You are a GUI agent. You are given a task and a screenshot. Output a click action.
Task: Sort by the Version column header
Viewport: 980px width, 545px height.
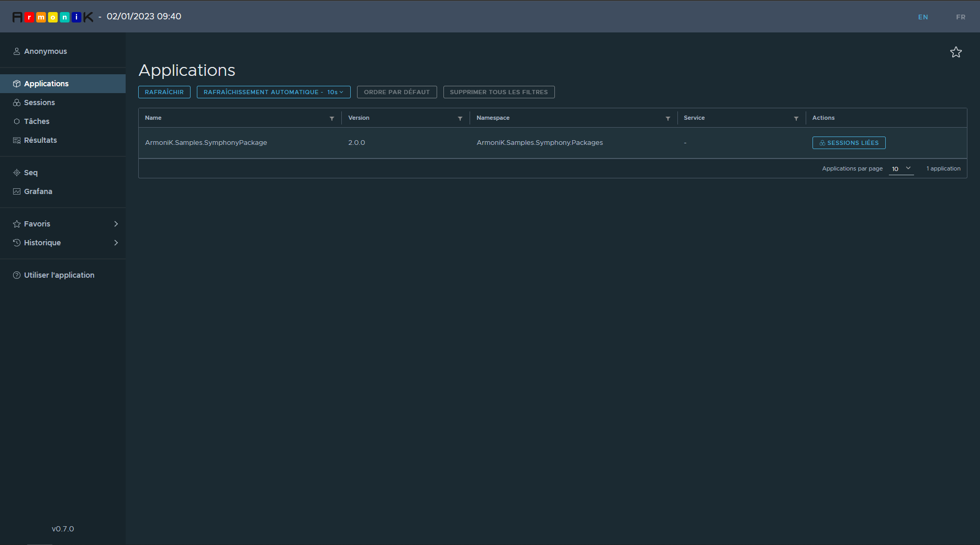coord(359,118)
